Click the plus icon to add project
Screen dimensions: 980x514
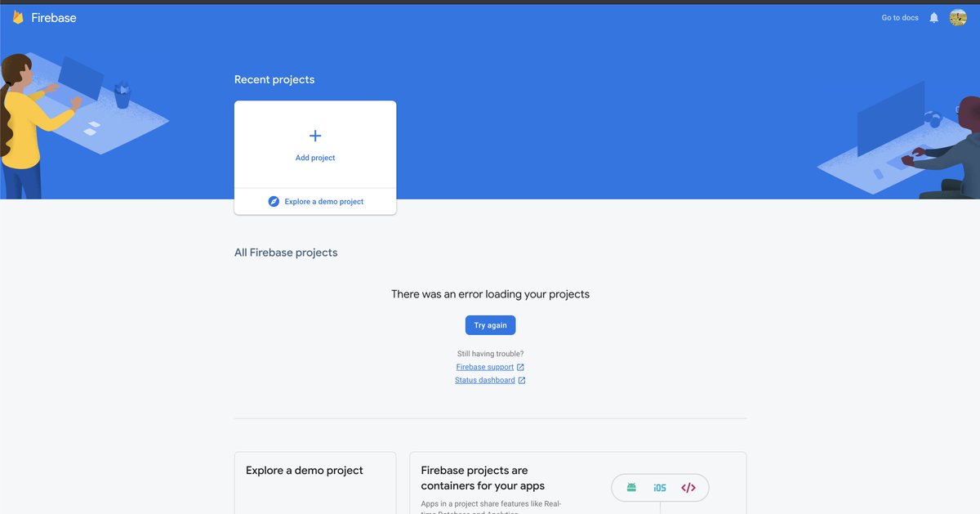315,136
